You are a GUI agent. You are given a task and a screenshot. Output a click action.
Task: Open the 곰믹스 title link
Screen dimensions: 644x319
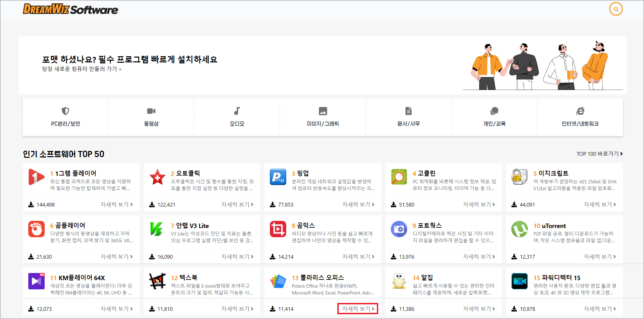[303, 226]
